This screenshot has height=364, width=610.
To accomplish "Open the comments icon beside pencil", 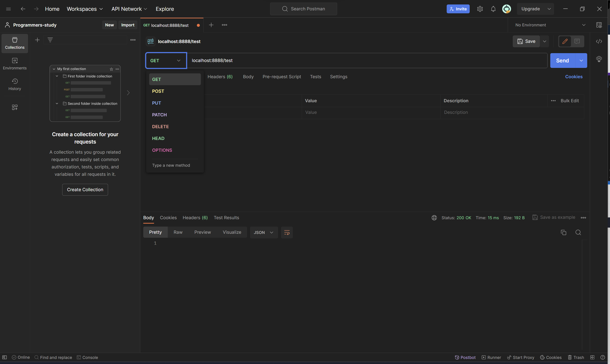I will point(577,41).
